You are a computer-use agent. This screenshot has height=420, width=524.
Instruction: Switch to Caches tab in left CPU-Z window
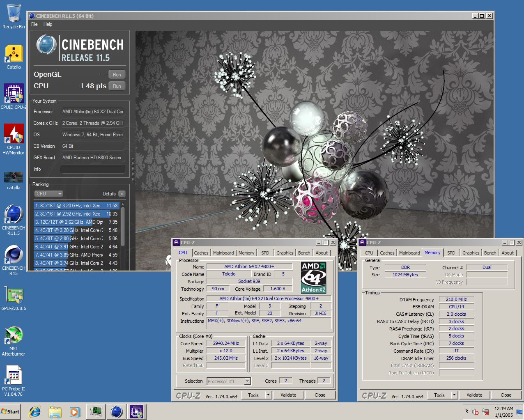pyautogui.click(x=201, y=253)
